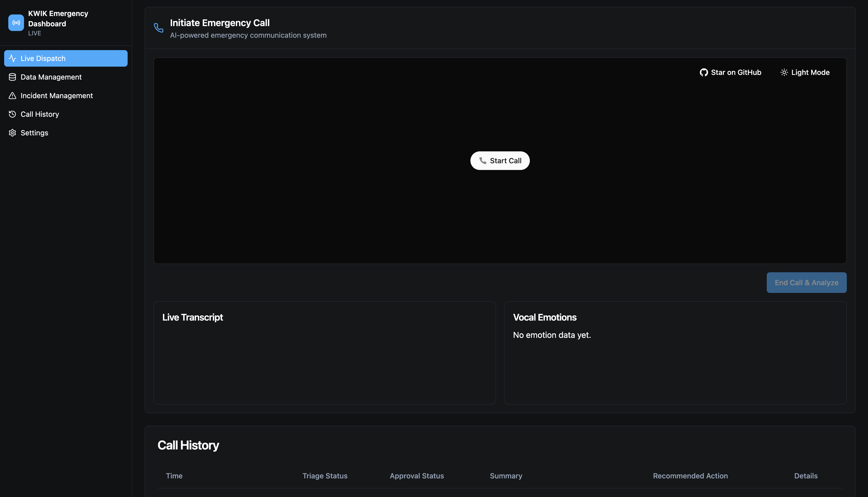Click the Incident Management warning triangle icon

click(12, 96)
